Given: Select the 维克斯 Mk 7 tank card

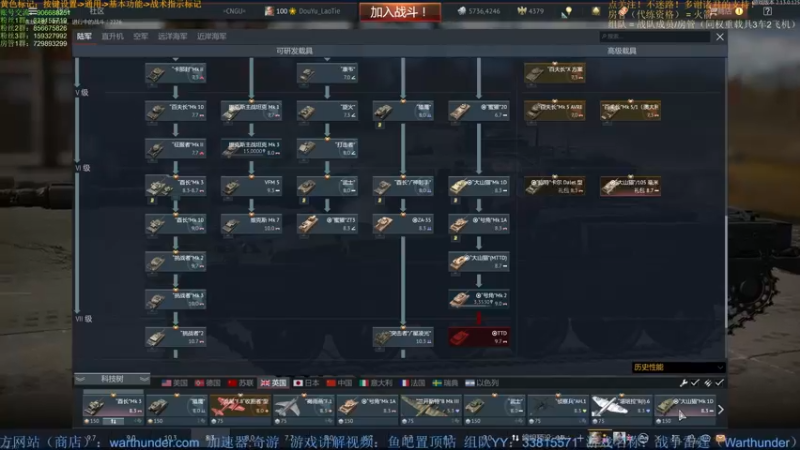Looking at the screenshot, I should coord(252,224).
